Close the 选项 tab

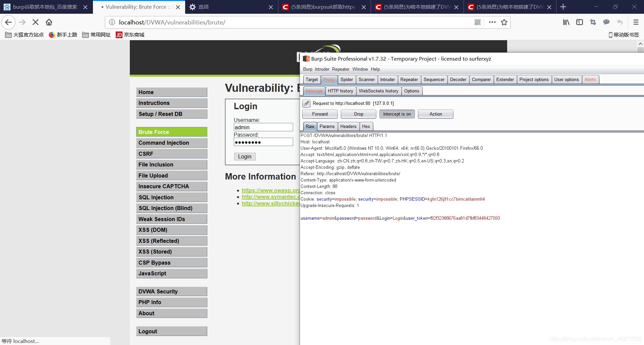coord(271,7)
